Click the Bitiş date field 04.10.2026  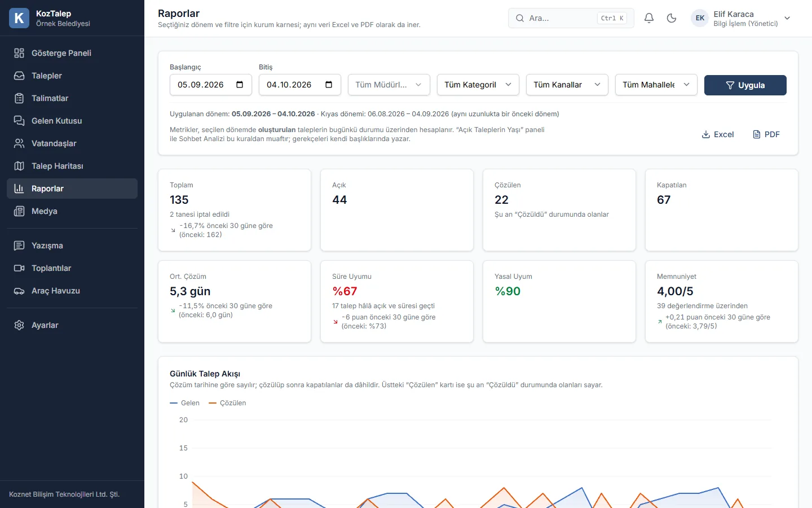[300, 85]
